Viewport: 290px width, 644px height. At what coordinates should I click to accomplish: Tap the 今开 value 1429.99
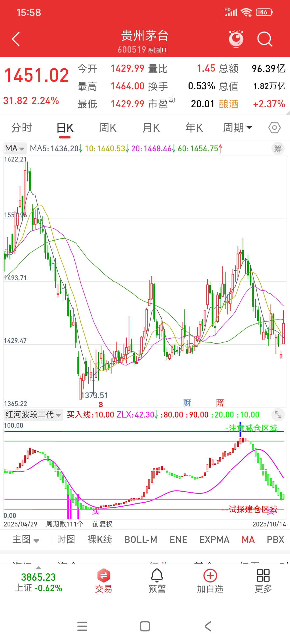coord(128,68)
